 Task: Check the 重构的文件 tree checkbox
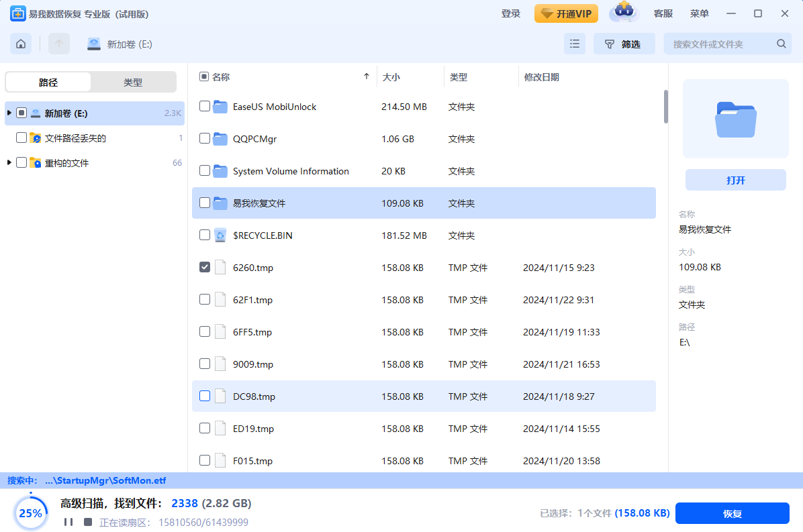coord(21,162)
